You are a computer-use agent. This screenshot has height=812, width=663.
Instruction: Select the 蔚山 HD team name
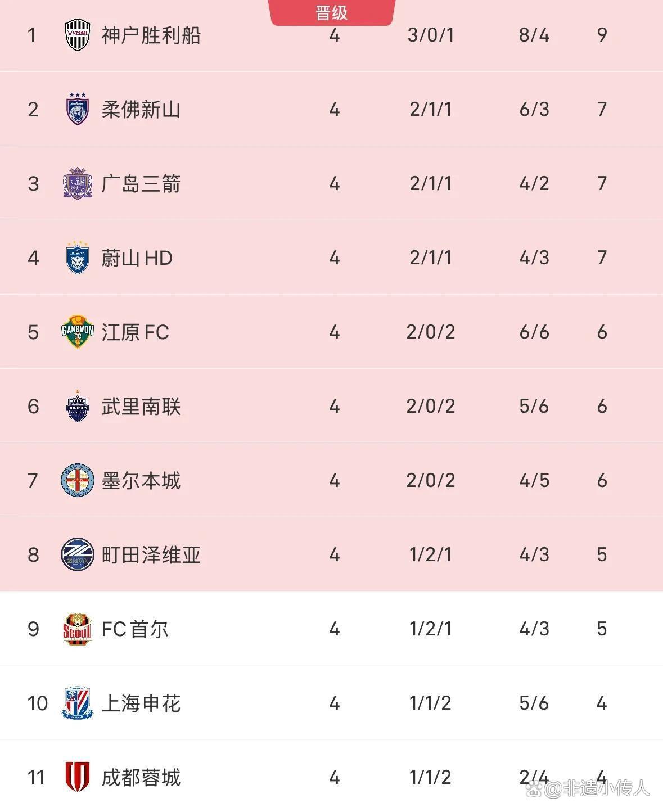tap(137, 258)
